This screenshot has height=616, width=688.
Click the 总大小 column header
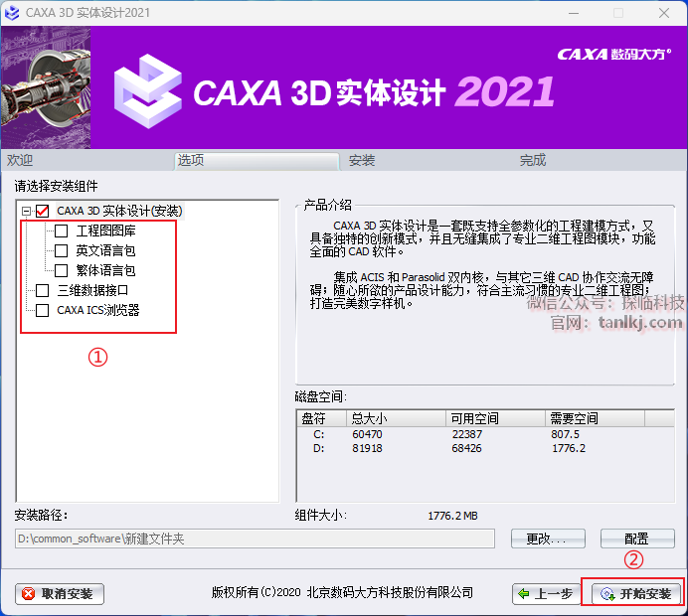397,418
